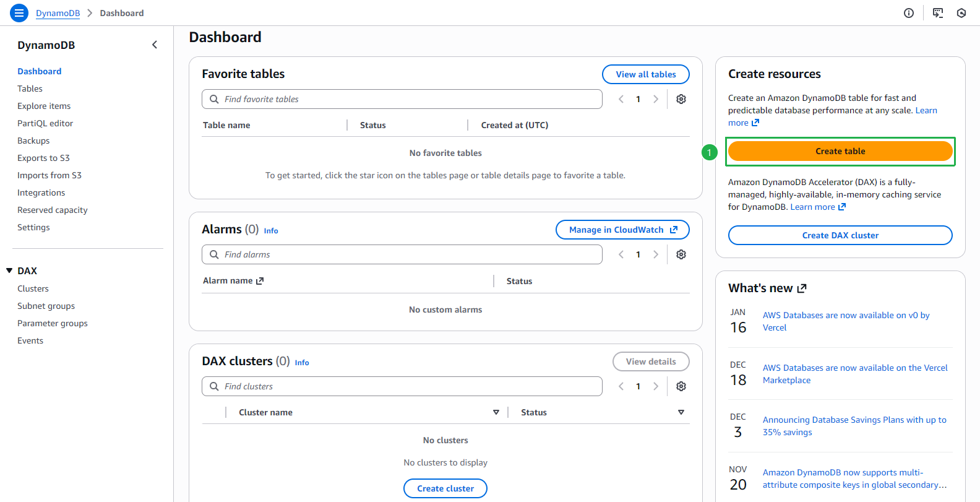The height and width of the screenshot is (502, 980).
Task: Go to next page of DAX clusters
Action: click(x=656, y=386)
